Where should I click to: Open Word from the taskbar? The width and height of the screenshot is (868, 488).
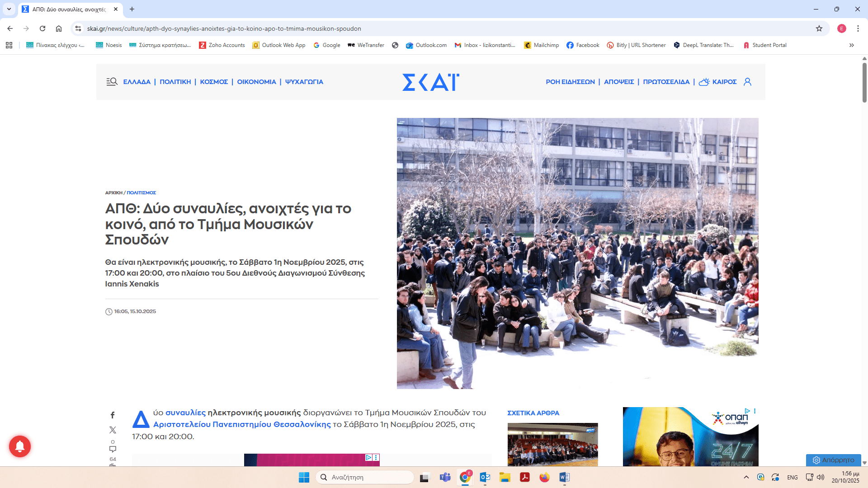pos(564,477)
